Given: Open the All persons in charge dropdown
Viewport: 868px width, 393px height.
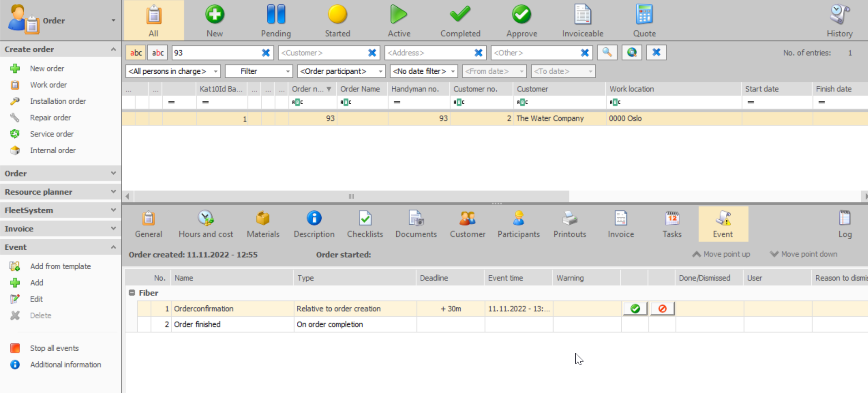Looking at the screenshot, I should 173,71.
